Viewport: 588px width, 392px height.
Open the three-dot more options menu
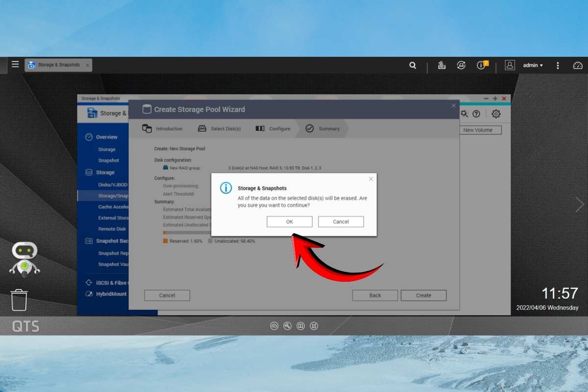pyautogui.click(x=558, y=65)
